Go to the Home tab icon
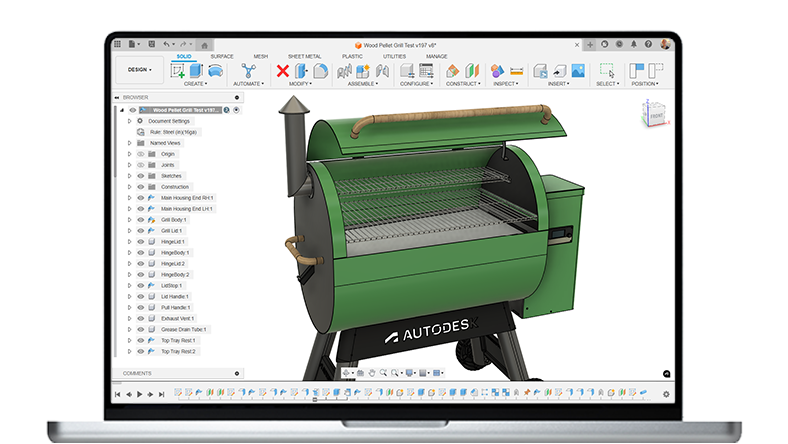This screenshot has height=444, width=788. pos(205,45)
